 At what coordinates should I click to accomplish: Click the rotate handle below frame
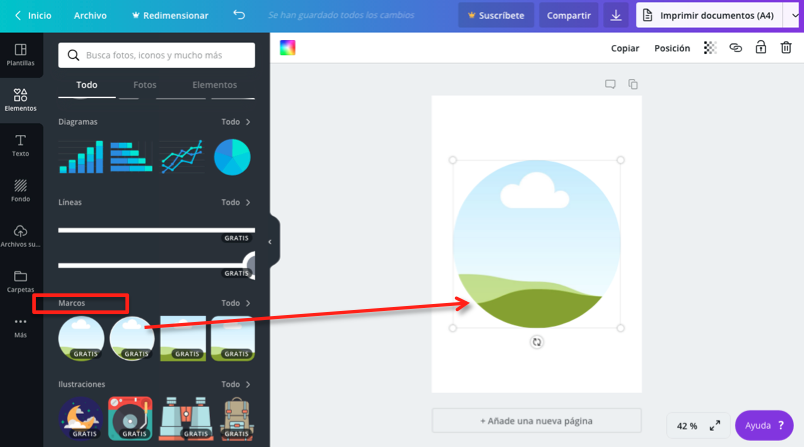click(x=536, y=342)
